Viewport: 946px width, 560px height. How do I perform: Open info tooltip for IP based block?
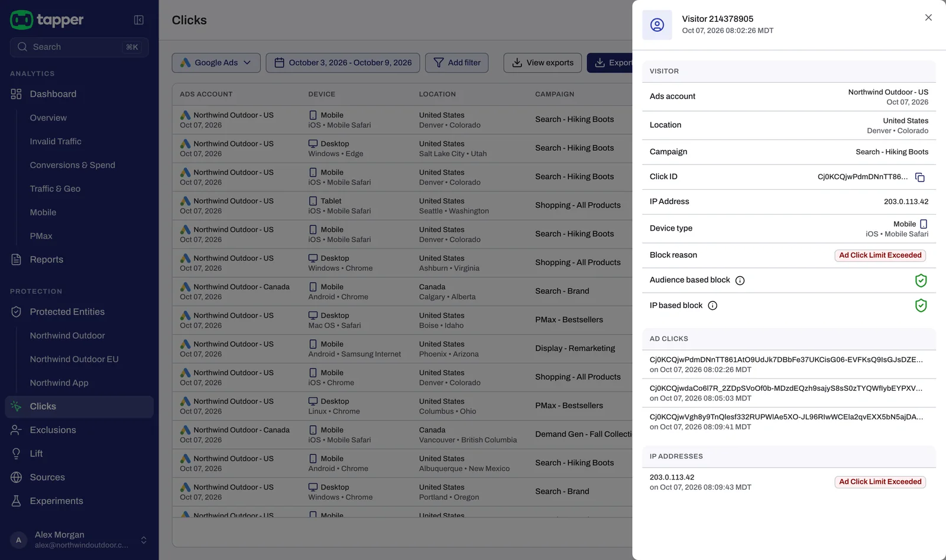pos(712,306)
